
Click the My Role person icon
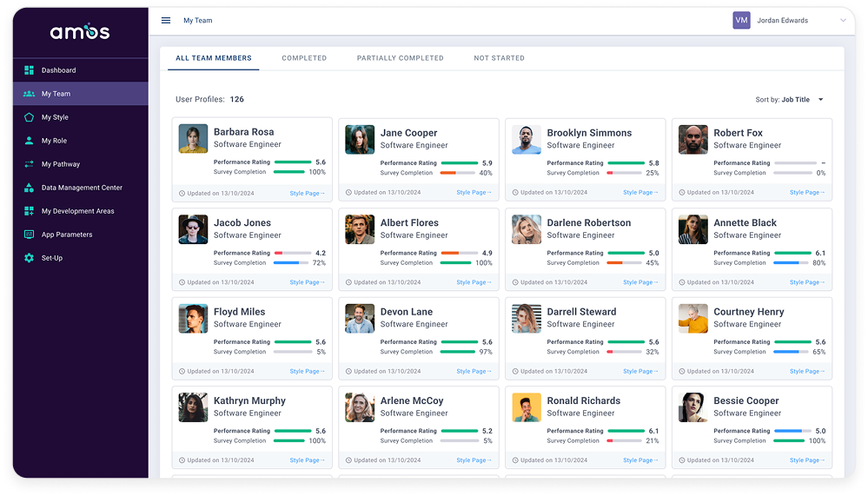(29, 141)
